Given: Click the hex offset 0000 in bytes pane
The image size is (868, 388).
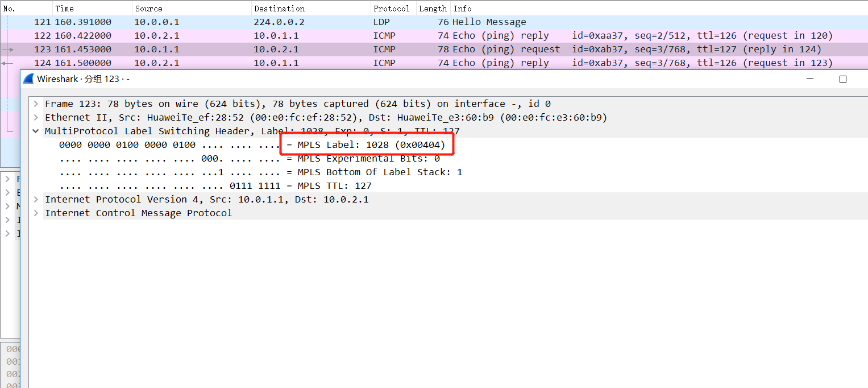Looking at the screenshot, I should click(x=13, y=349).
